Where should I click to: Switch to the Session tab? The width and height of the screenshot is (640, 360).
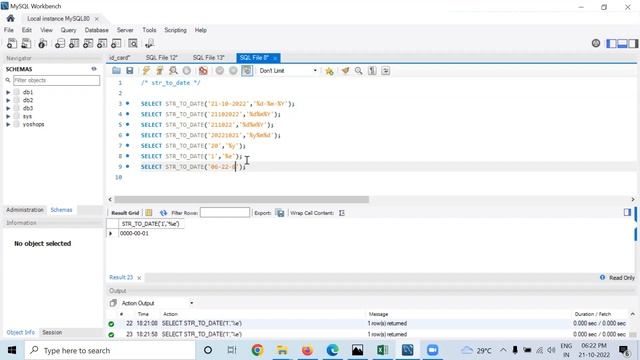click(52, 332)
